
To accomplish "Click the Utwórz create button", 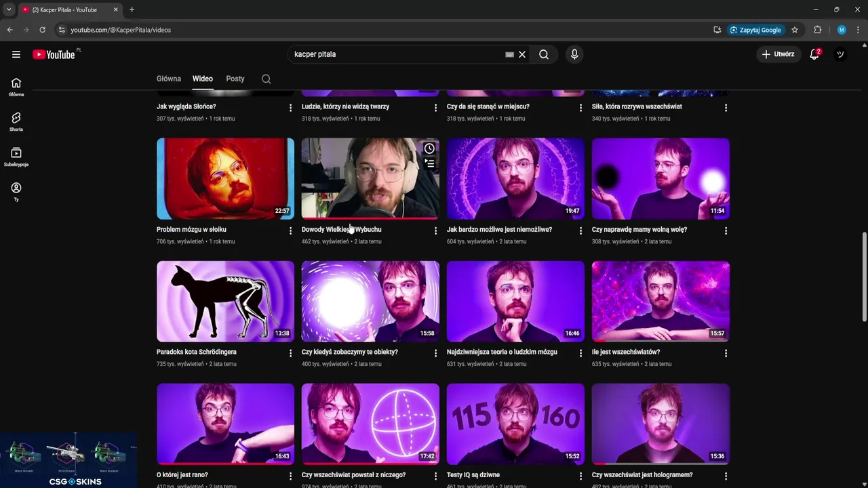I will [x=778, y=54].
